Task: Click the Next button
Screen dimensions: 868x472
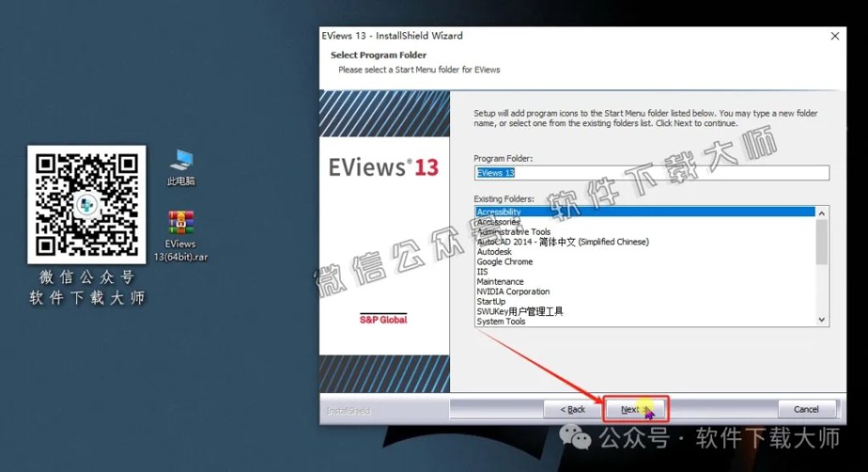Action: [x=636, y=409]
